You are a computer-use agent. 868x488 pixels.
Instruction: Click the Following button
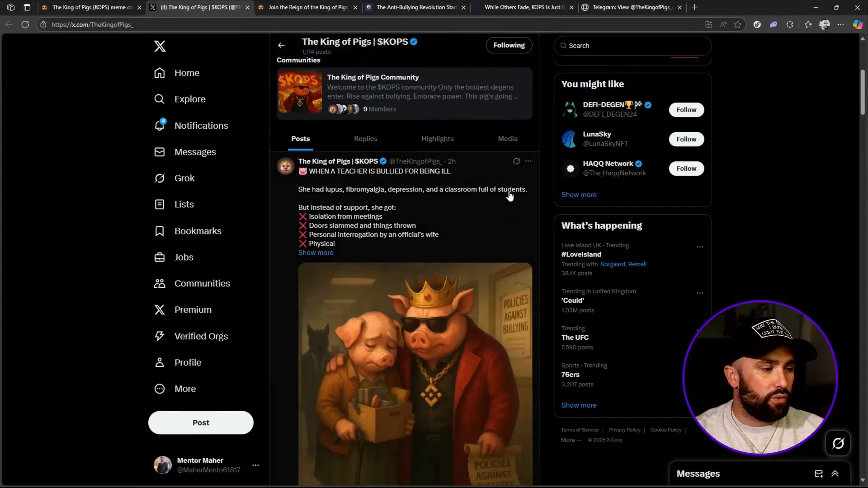(509, 45)
